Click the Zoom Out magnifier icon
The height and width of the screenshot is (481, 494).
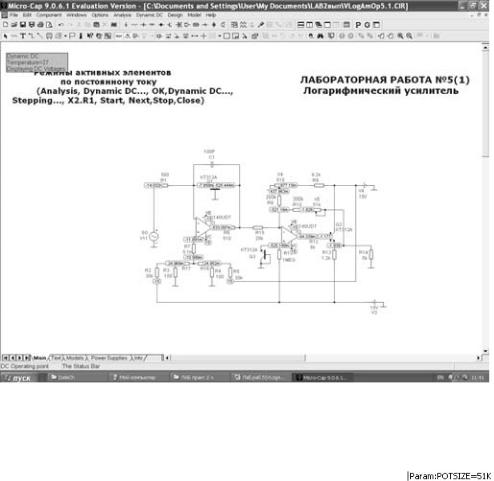(x=409, y=36)
